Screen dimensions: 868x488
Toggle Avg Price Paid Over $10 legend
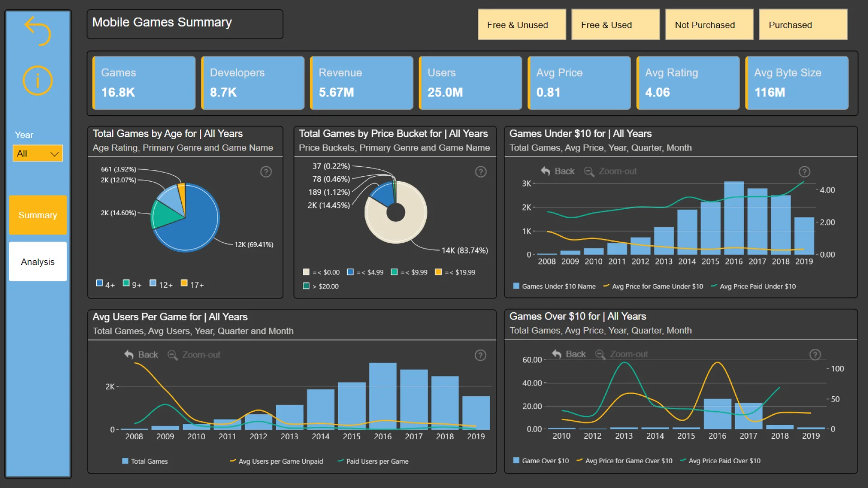[720, 461]
